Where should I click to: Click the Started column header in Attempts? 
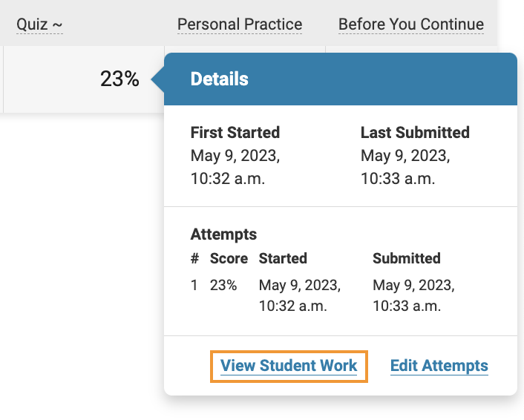click(x=283, y=258)
